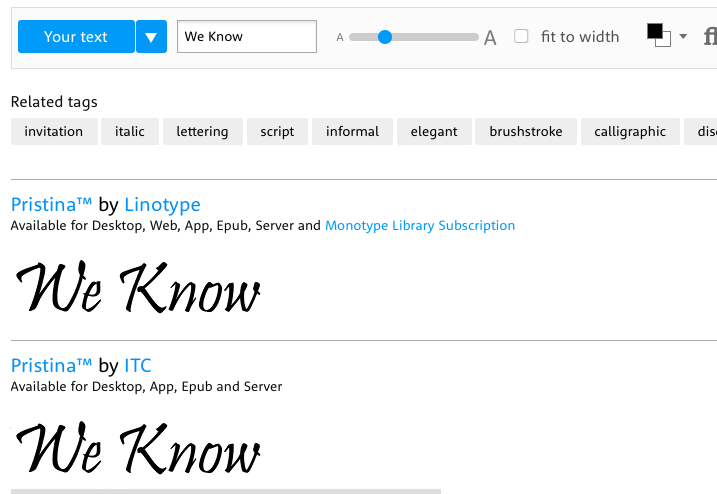Expand the color swatch dropdown arrow
The height and width of the screenshot is (494, 717).
pyautogui.click(x=683, y=36)
